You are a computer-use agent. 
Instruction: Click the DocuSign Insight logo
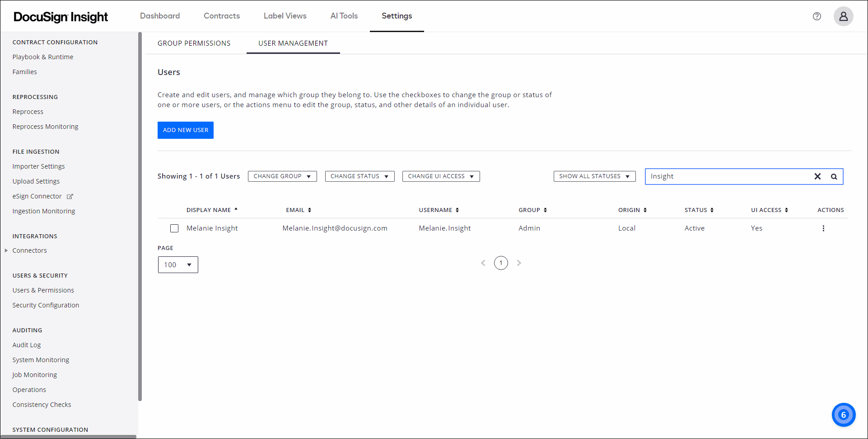click(x=61, y=17)
